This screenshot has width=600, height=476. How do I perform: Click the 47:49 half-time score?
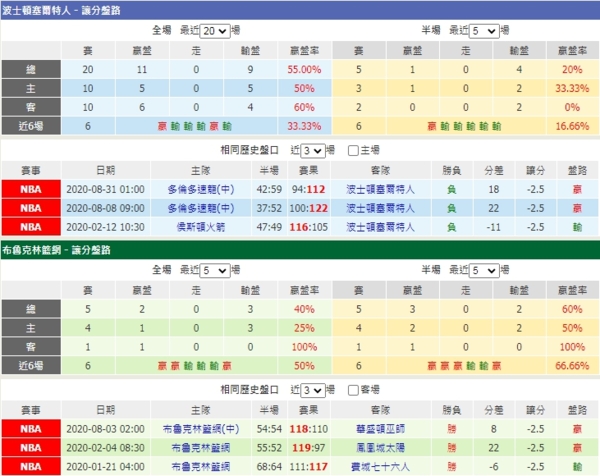coord(269,227)
